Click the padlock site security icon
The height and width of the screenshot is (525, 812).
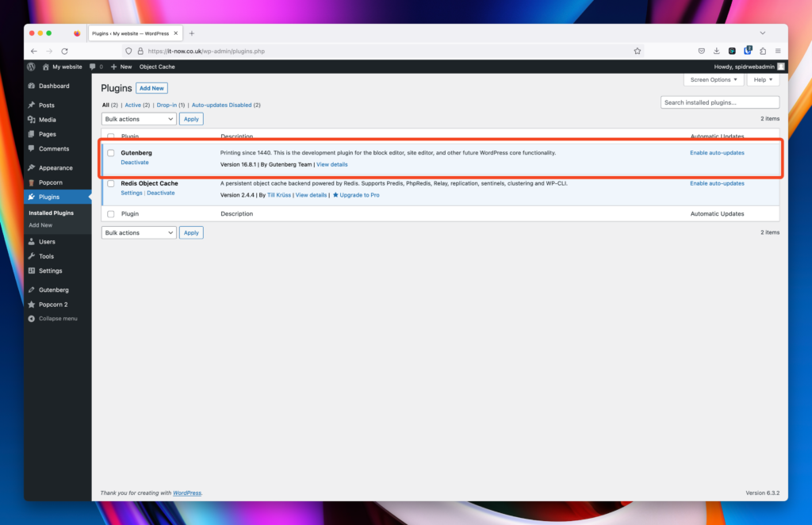(x=140, y=52)
